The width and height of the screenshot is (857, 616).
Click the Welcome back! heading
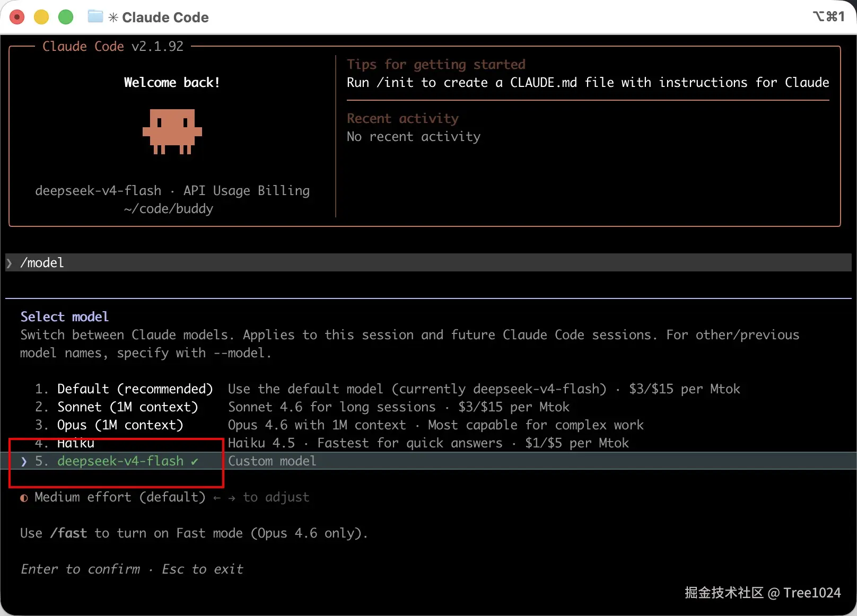pos(172,83)
